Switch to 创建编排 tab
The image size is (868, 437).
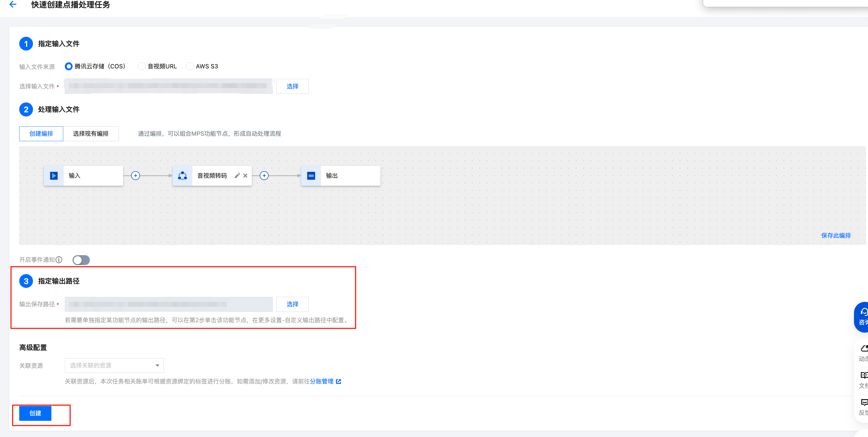pyautogui.click(x=41, y=134)
